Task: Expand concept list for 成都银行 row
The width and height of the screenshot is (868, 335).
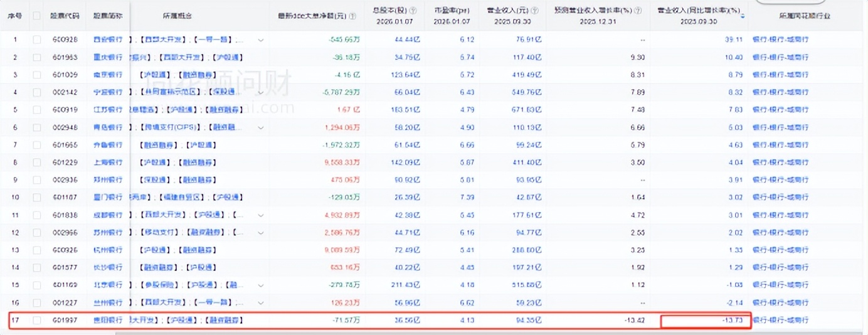Action: [x=260, y=215]
